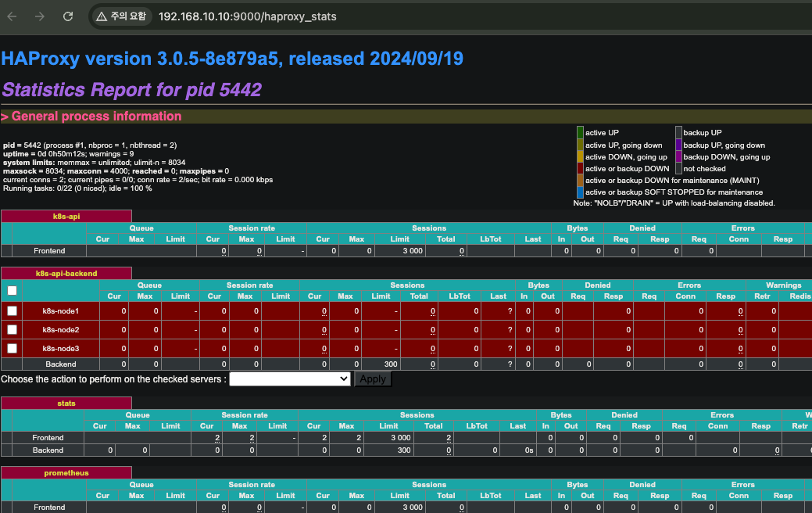812x513 pixels.
Task: Click the 'Statistics Report for pid 5442' heading
Action: coord(131,90)
